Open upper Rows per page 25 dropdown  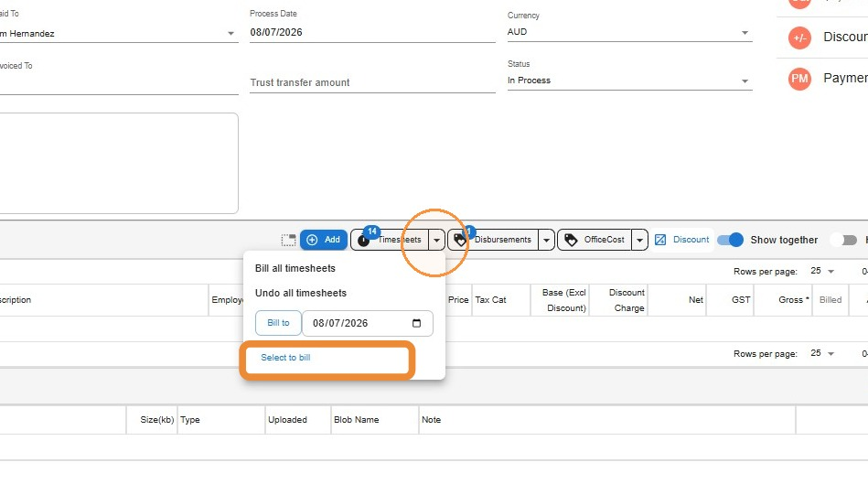coord(822,272)
